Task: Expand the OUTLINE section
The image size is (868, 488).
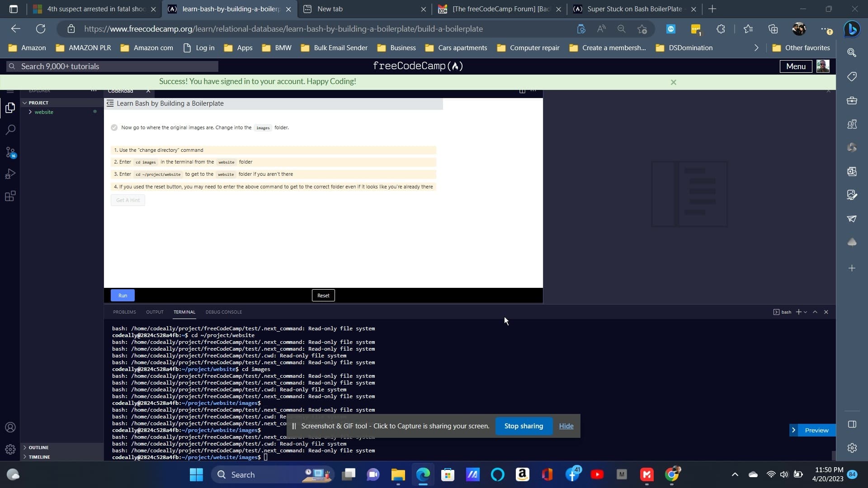Action: tap(38, 447)
